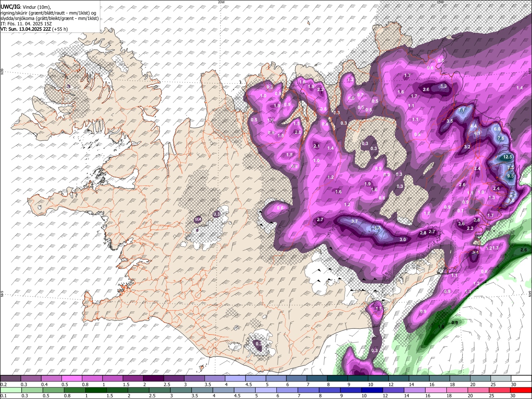Click the 3.5 precipitation value on the map

(450, 121)
